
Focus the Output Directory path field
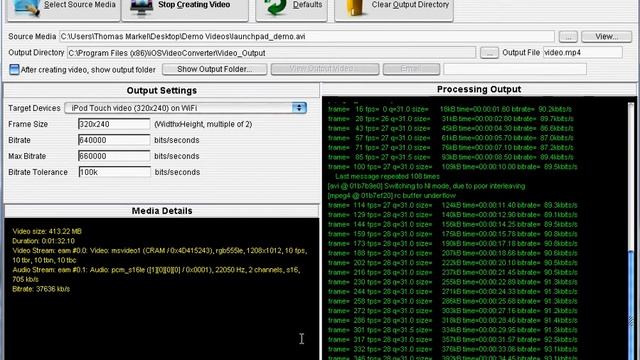pyautogui.click(x=271, y=53)
